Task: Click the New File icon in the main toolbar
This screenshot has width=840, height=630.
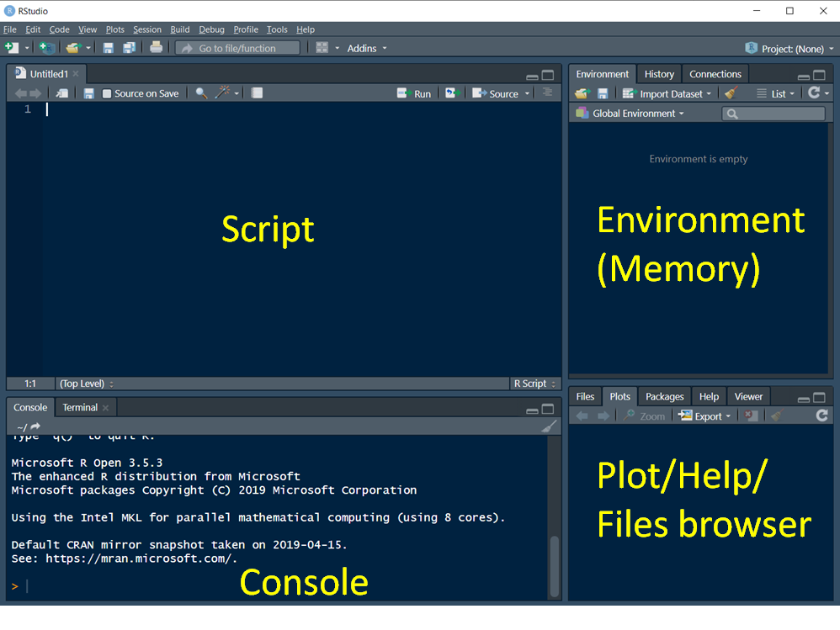Action: click(12, 48)
